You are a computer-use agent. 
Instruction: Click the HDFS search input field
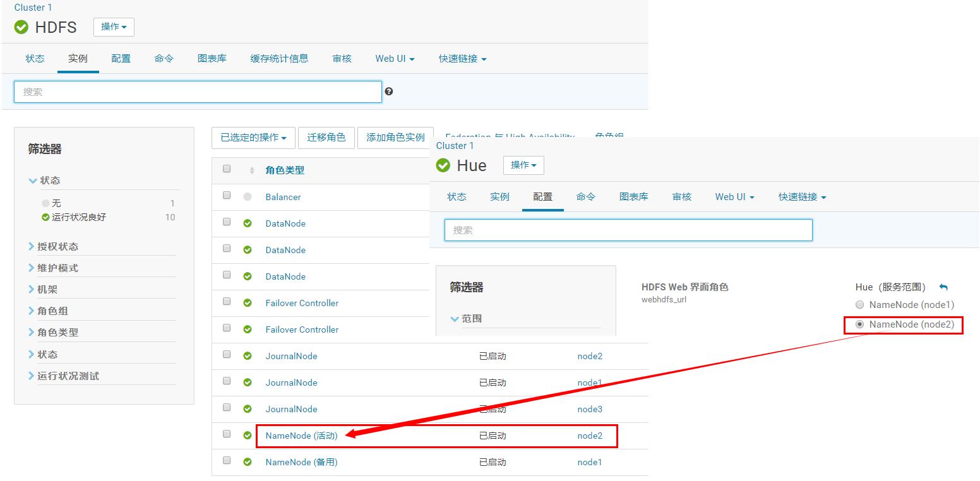198,92
